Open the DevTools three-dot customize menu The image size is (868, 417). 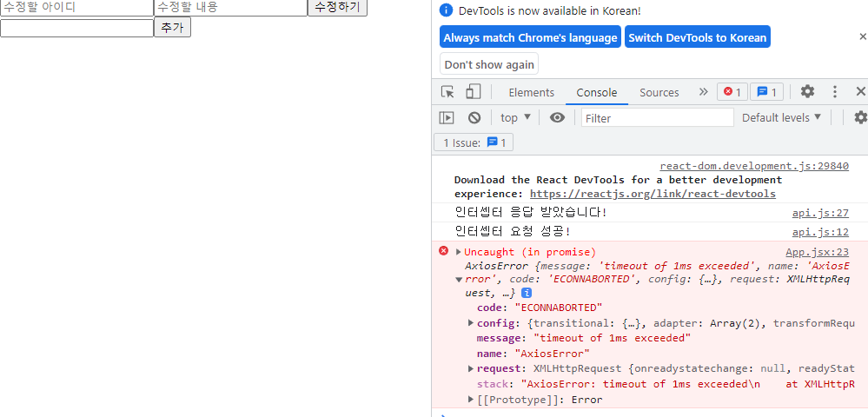(835, 92)
